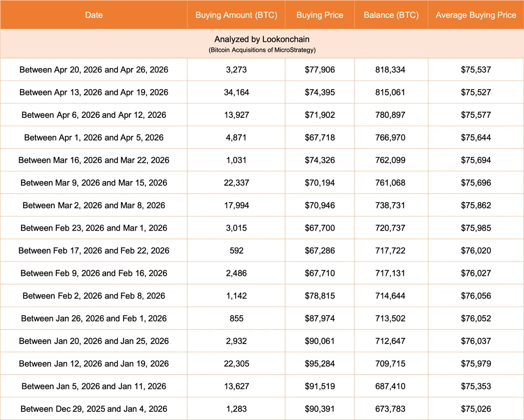Viewport: 524px width, 420px height.
Task: Click buying price $90,391
Action: coord(320,409)
